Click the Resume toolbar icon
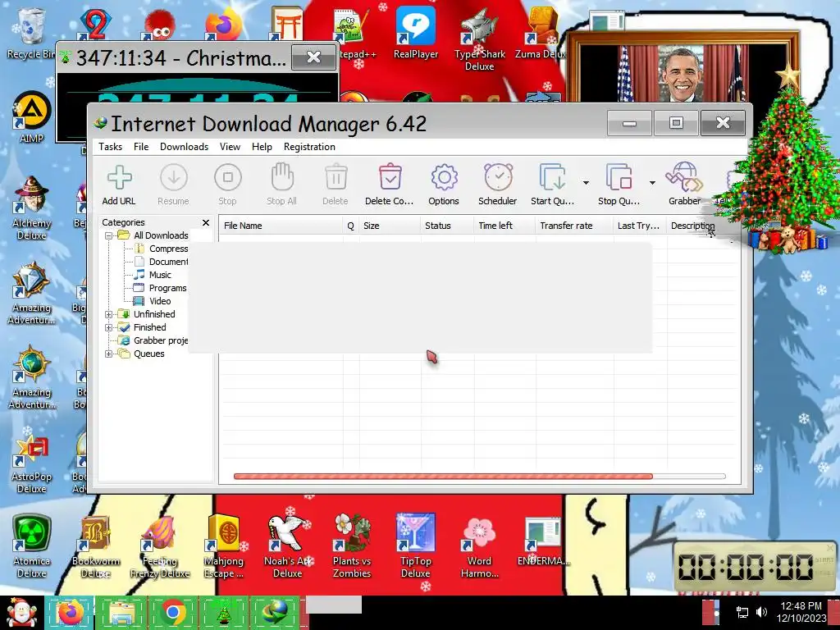The image size is (840, 630). pyautogui.click(x=174, y=177)
